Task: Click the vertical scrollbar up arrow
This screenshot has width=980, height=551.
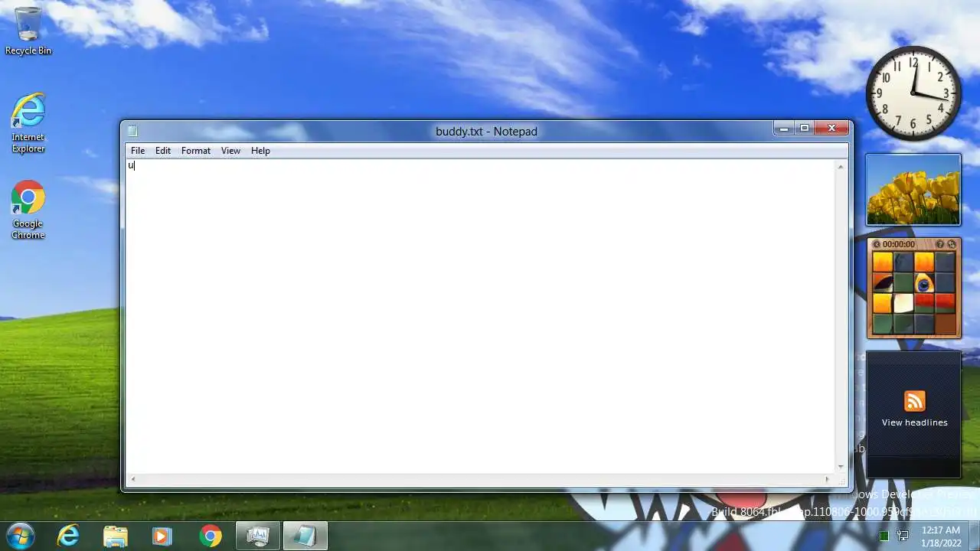Action: point(841,166)
